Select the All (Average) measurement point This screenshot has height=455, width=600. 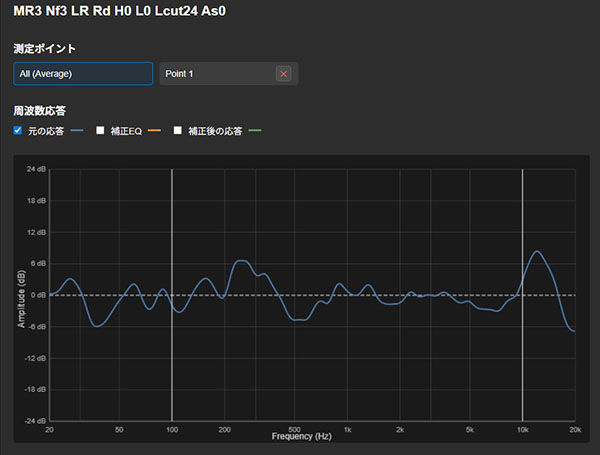[82, 74]
